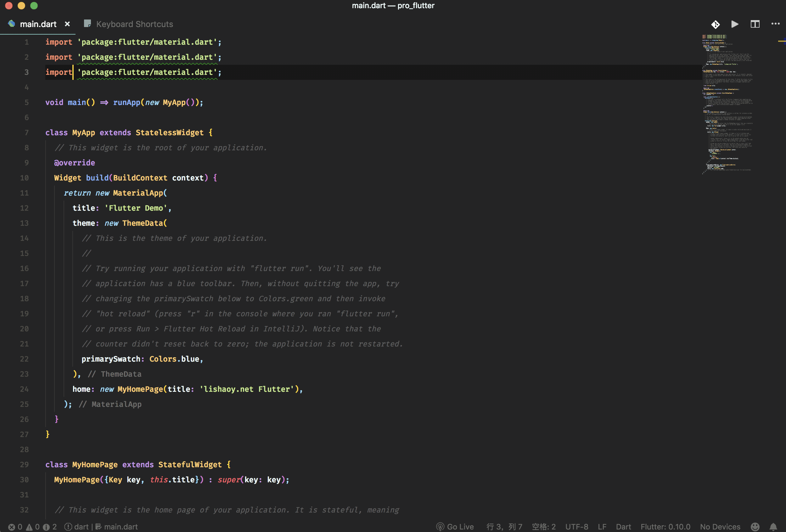
Task: Open the No Devices selector
Action: [720, 527]
